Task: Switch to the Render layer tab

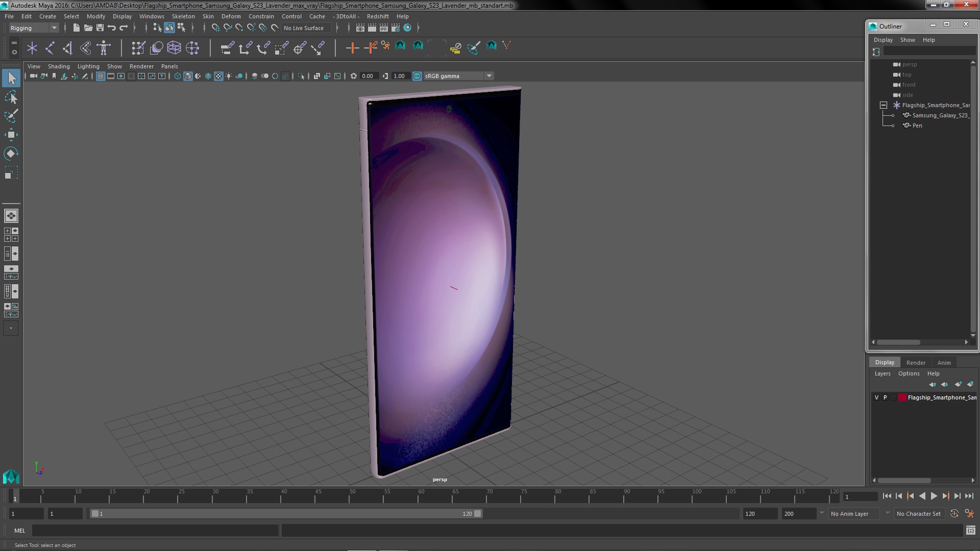Action: click(x=916, y=363)
